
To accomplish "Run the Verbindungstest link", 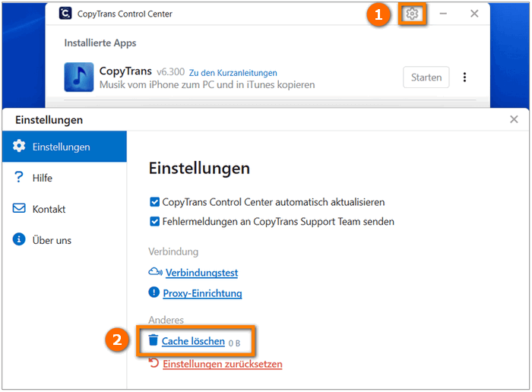I will 201,273.
